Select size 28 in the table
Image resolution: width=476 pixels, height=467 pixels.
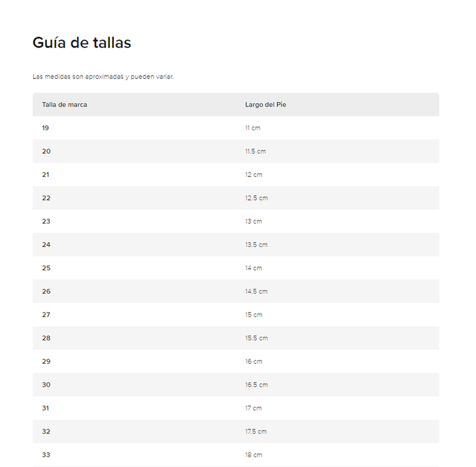(47, 338)
